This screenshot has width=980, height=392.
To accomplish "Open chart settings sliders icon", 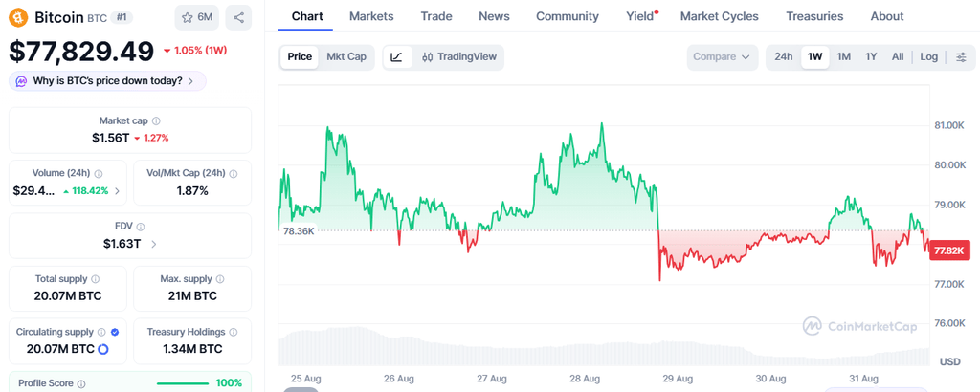I will click(x=961, y=57).
